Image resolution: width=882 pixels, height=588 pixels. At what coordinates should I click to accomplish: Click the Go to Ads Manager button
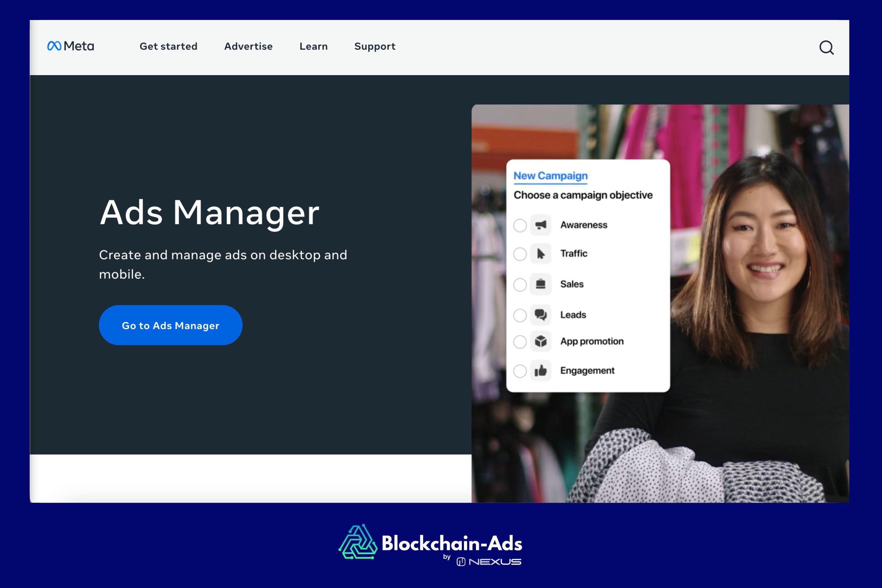coord(170,325)
